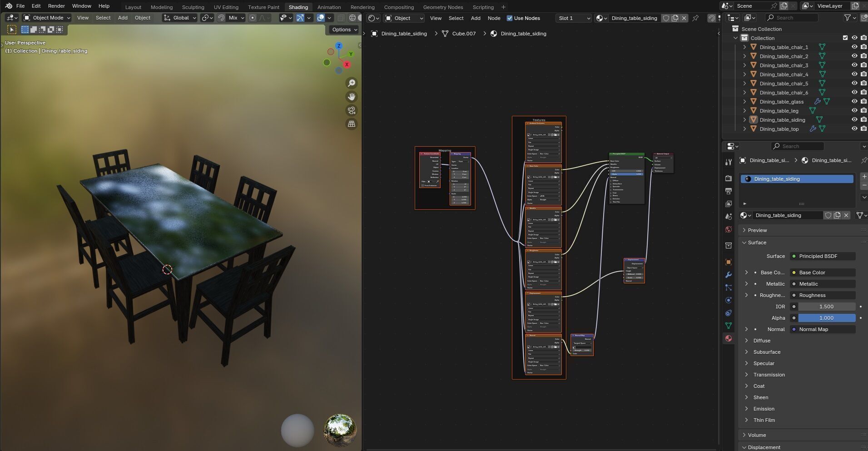
Task: Click the viewport zoom magnifier icon
Action: click(352, 83)
